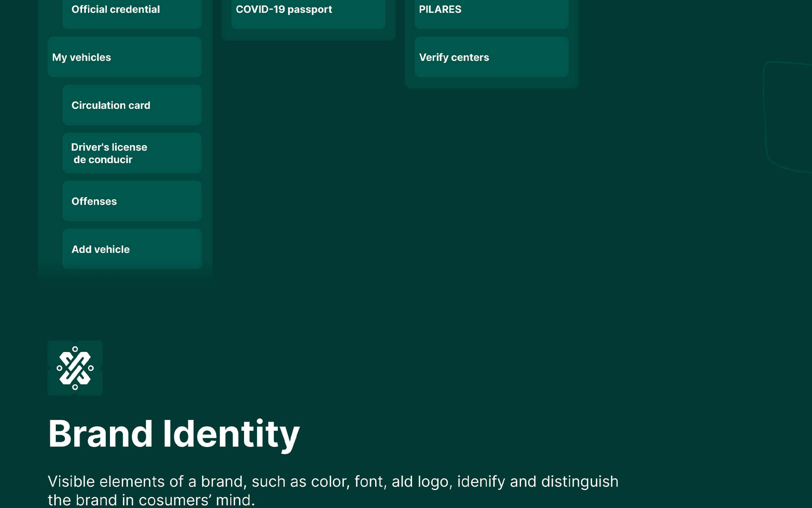
Task: Click the 'the brand in cosumers' mind' line
Action: point(151,500)
